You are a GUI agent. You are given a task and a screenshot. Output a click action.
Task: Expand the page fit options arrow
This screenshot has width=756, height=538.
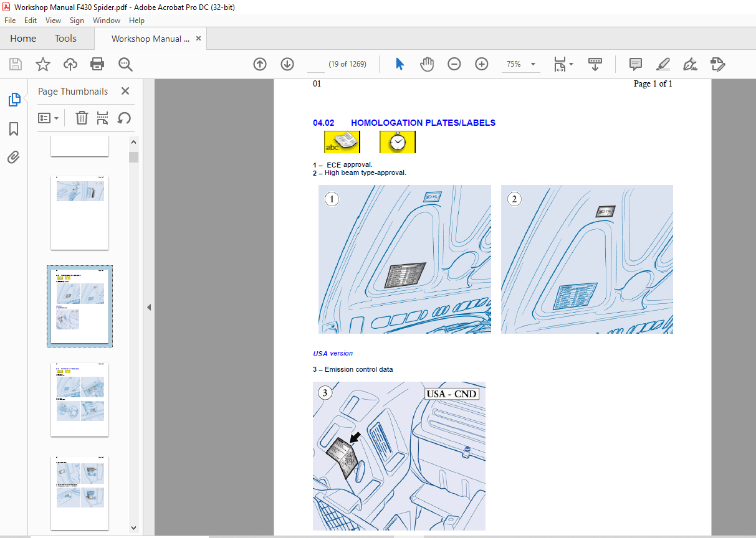[x=572, y=64]
